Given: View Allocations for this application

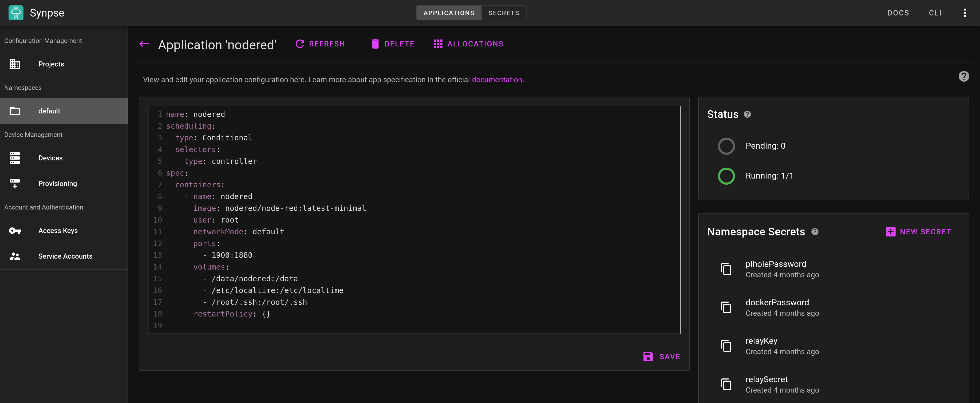Looking at the screenshot, I should [x=468, y=44].
